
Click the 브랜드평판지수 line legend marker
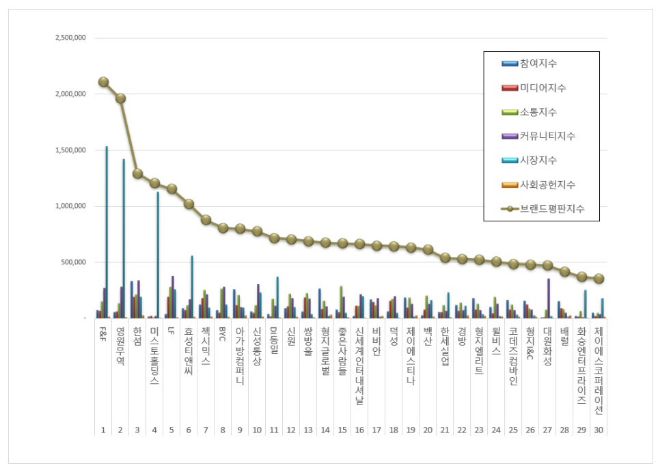pyautogui.click(x=510, y=209)
